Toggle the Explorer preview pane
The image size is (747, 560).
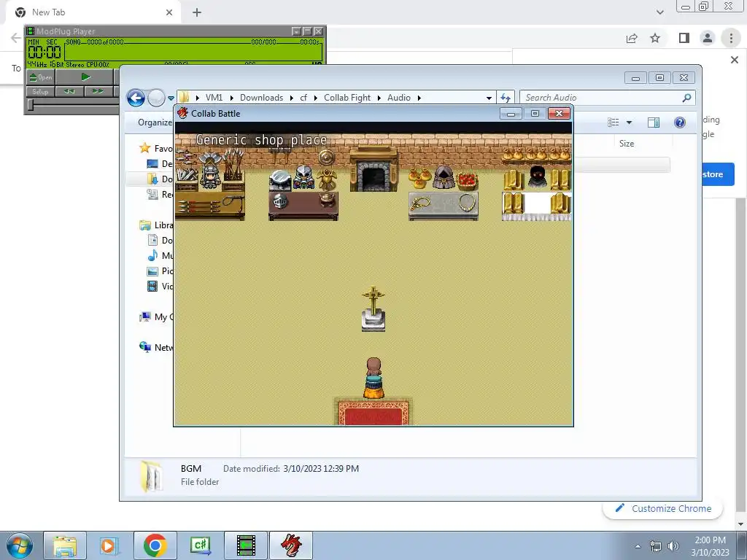coord(654,122)
